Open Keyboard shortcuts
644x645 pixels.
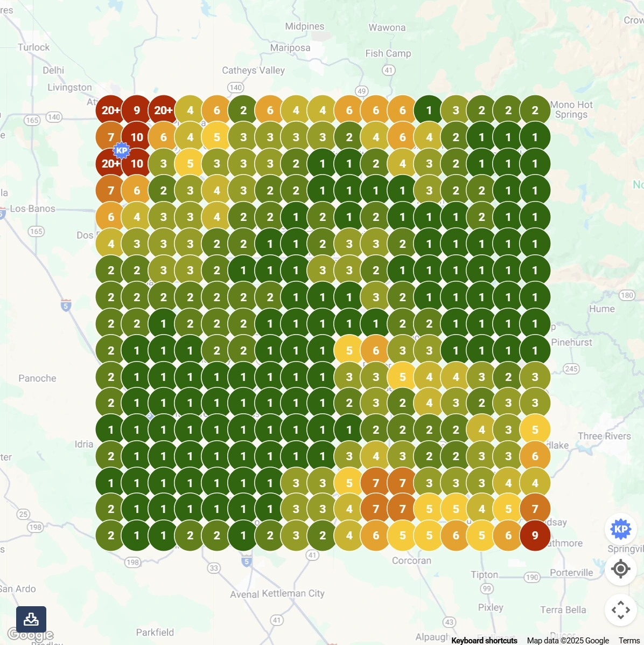pos(484,641)
